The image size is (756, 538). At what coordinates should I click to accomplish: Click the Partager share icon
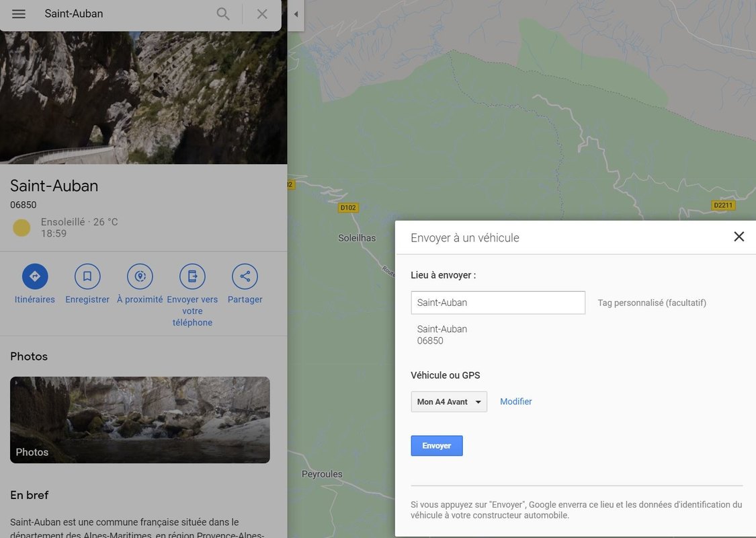click(x=245, y=276)
